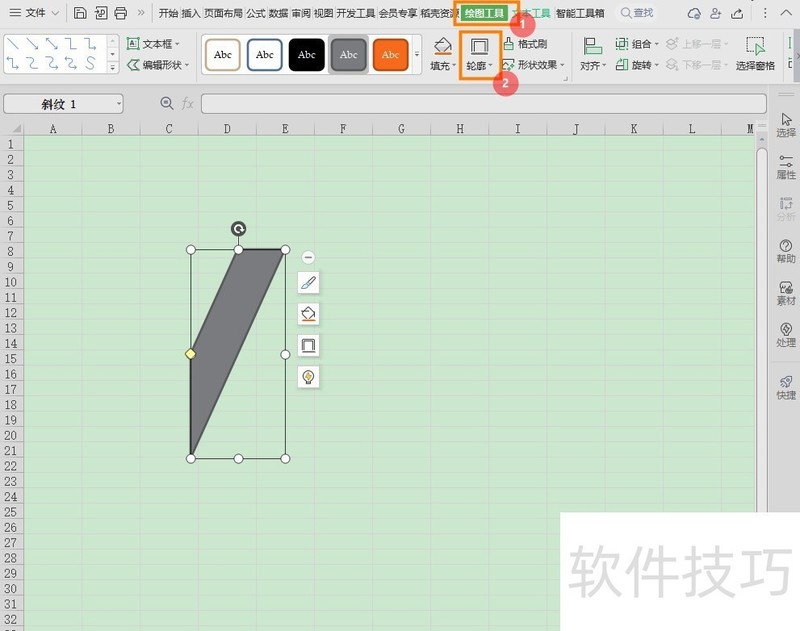
Task: Click the 文本框 text box button
Action: point(154,44)
